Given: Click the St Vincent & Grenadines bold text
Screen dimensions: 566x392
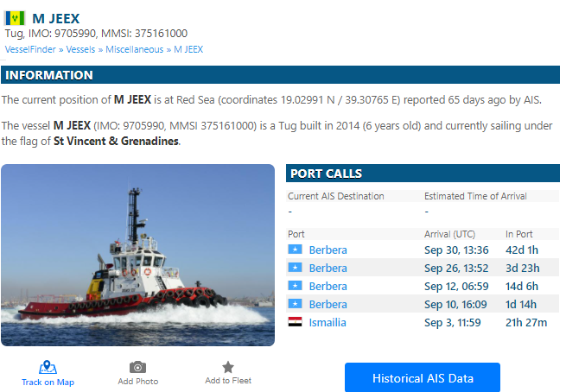Looking at the screenshot, I should click(117, 141).
